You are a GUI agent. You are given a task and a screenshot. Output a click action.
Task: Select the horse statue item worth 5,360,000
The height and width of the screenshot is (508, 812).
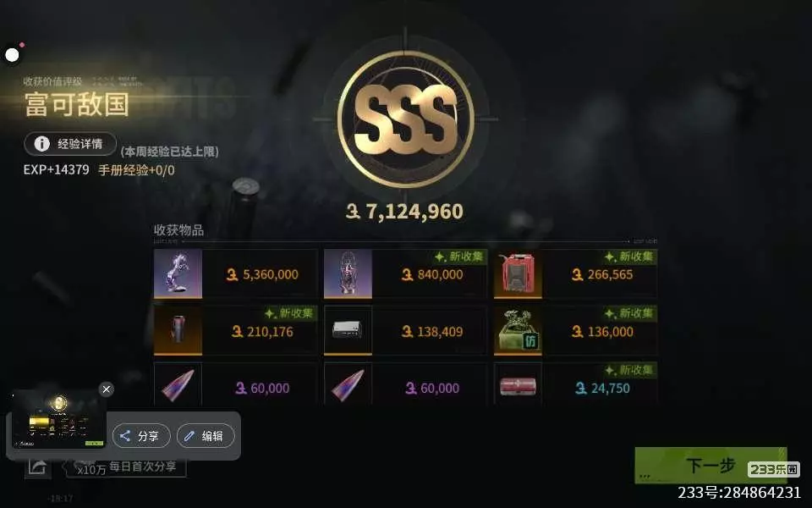point(236,273)
